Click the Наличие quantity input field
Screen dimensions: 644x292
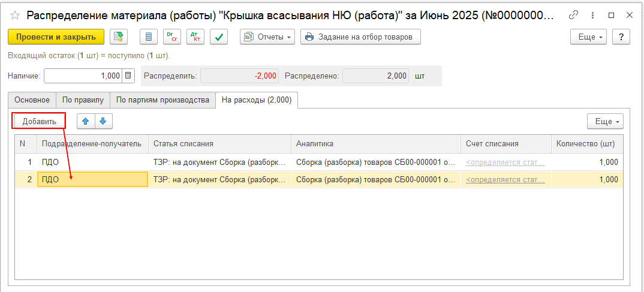pos(83,76)
